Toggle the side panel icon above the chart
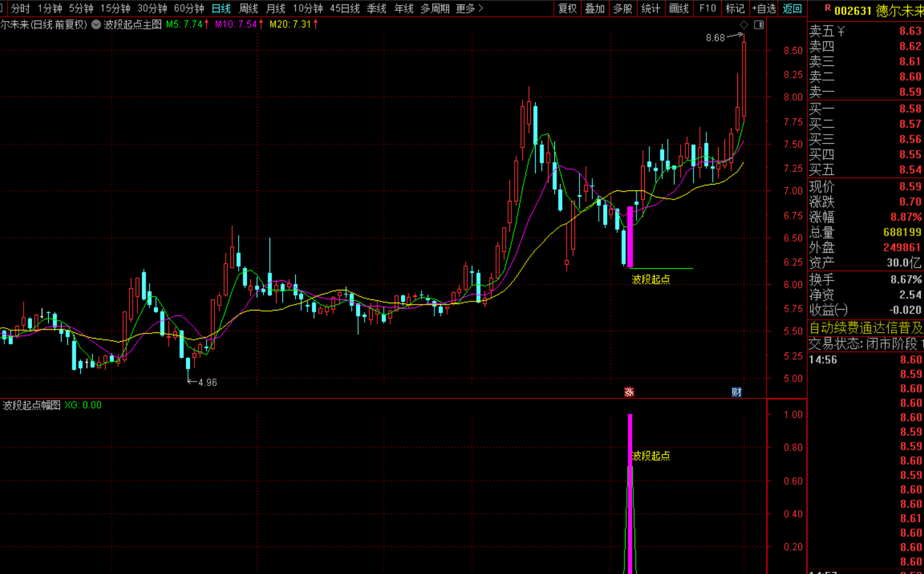924x574 pixels. coord(758,24)
